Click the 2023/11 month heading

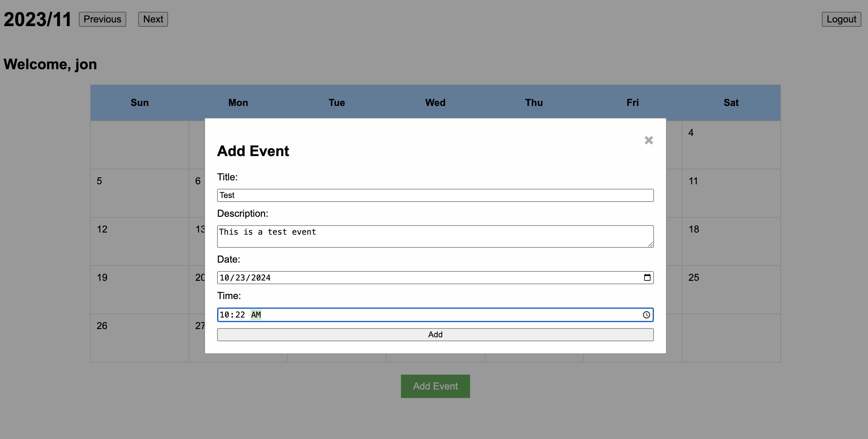(x=37, y=19)
